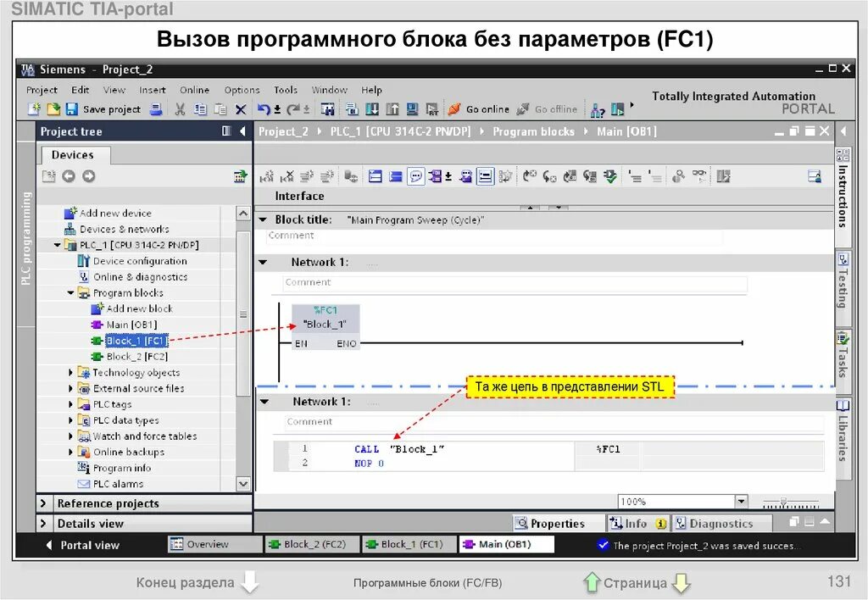868x600 pixels.
Task: Click the show overview icon in project tree
Action: 240,176
